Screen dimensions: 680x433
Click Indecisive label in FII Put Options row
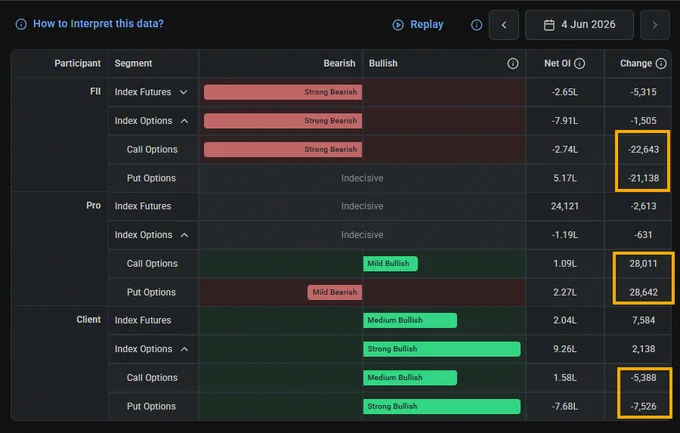(x=362, y=178)
